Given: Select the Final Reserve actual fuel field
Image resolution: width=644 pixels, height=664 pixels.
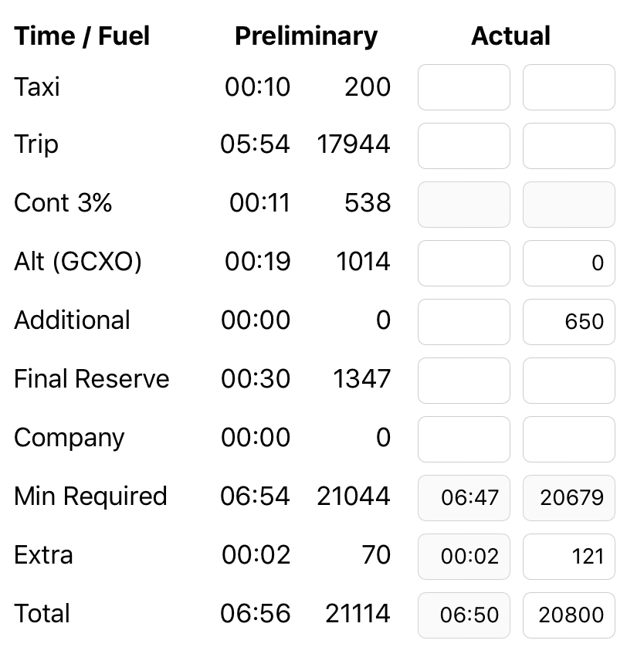Looking at the screenshot, I should click(x=568, y=381).
